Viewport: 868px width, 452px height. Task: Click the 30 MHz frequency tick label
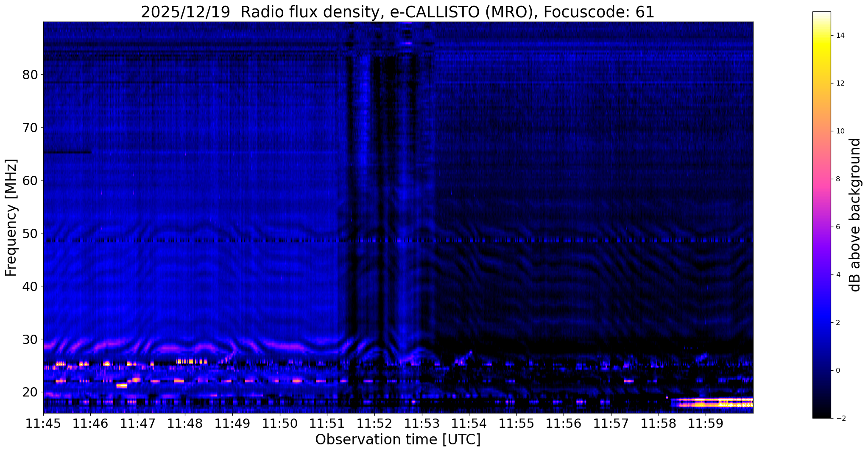click(30, 339)
